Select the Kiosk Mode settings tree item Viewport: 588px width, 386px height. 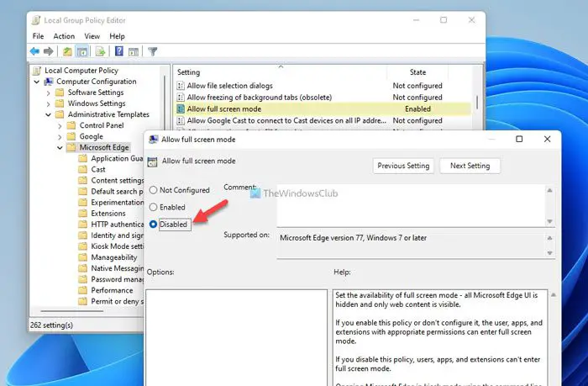tap(117, 246)
